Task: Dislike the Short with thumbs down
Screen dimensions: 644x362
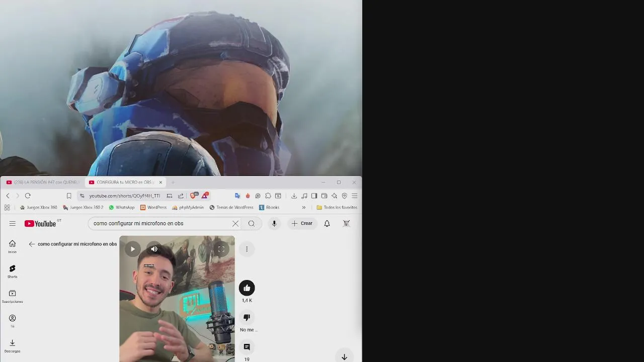Action: (247, 317)
